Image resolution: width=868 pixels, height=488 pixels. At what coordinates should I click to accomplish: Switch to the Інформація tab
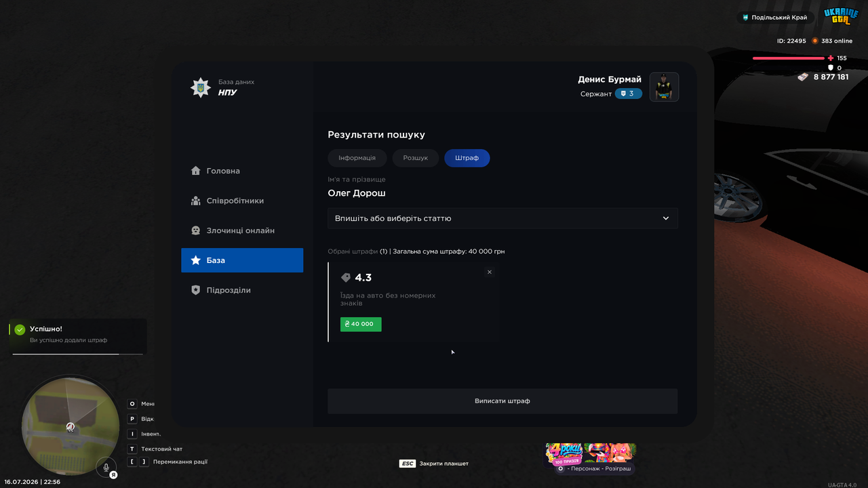[357, 158]
